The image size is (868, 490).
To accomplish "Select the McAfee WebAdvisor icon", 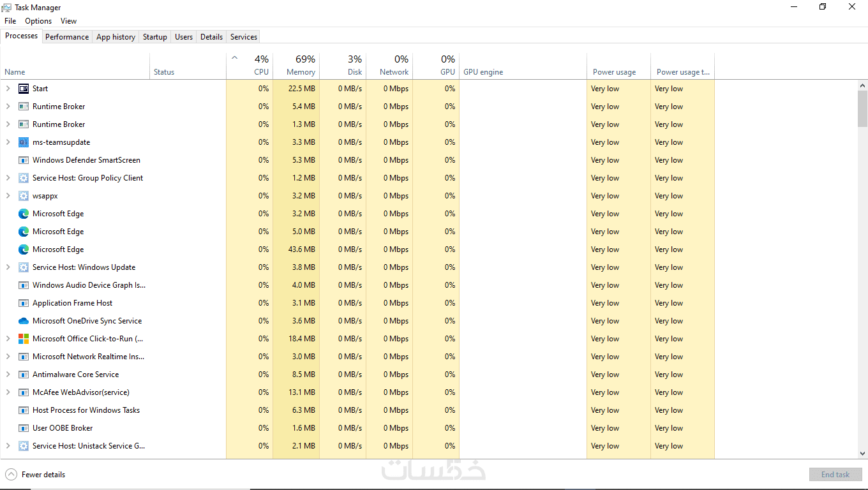I will tap(24, 392).
